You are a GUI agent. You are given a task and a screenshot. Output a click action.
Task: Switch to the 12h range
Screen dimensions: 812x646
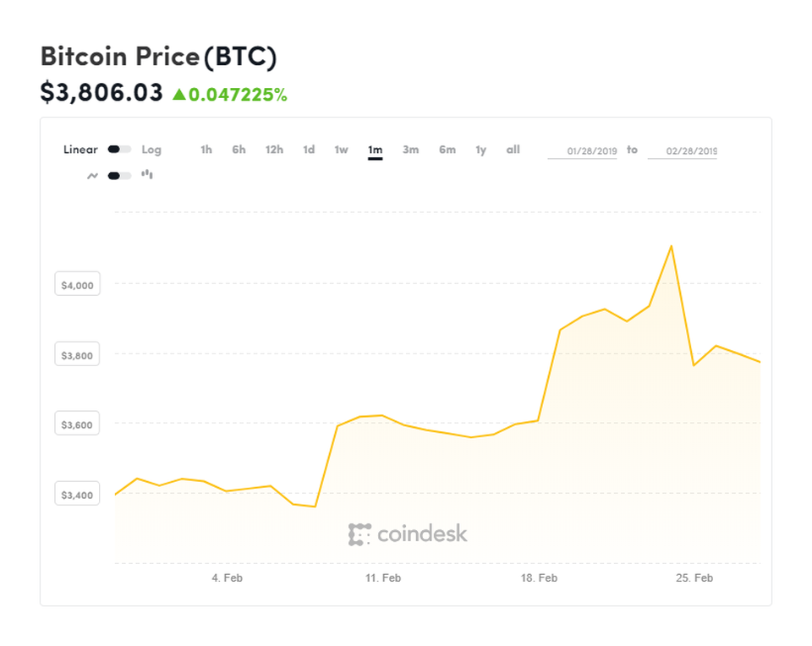[x=274, y=150]
